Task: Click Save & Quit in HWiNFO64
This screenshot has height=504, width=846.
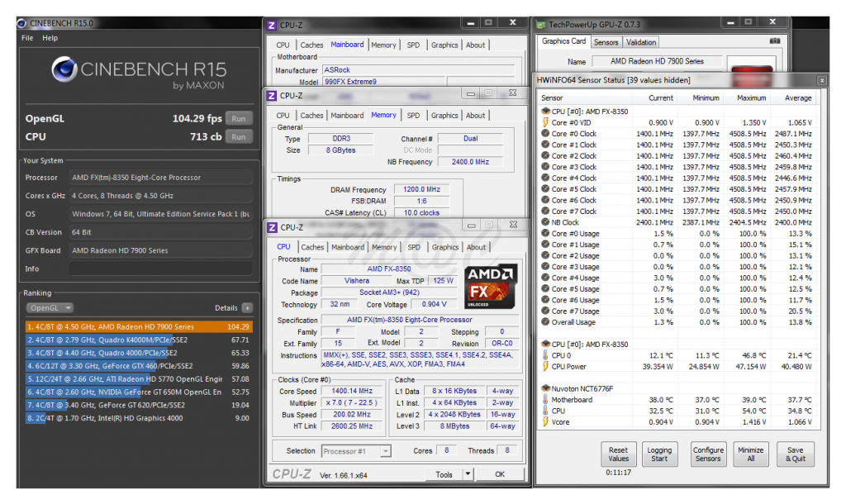Action: pos(796,454)
